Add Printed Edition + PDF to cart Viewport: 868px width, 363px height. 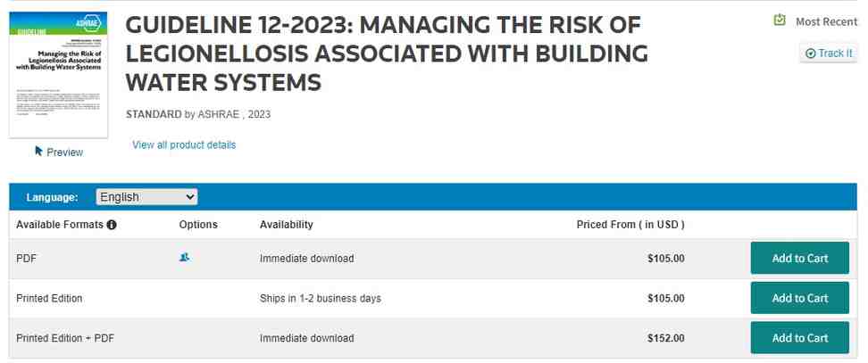(799, 338)
